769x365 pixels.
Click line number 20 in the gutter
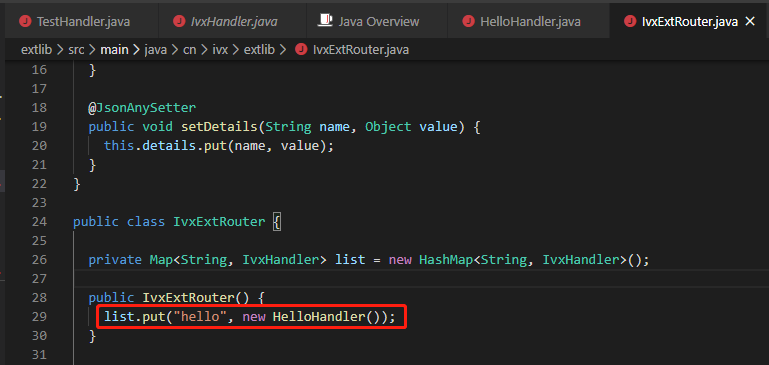(39, 146)
